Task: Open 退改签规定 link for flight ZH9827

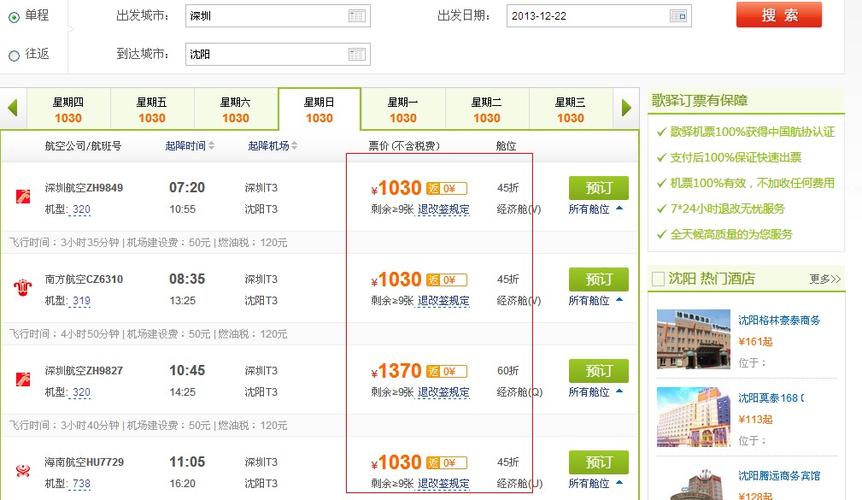Action: click(x=444, y=392)
